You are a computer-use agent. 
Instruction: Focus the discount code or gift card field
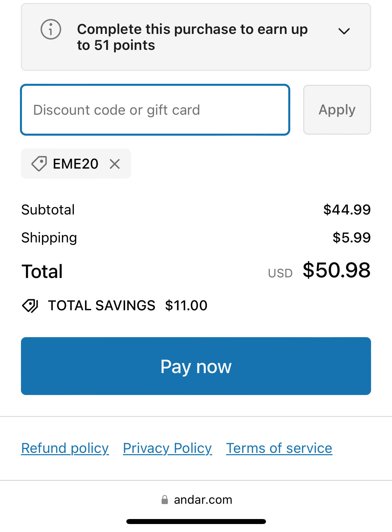point(155,110)
